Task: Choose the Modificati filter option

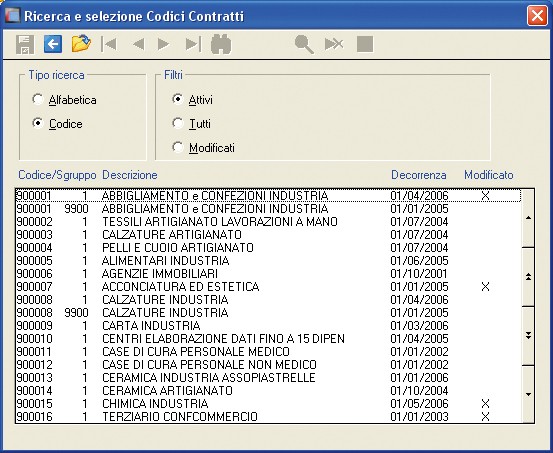Action: (x=203, y=147)
